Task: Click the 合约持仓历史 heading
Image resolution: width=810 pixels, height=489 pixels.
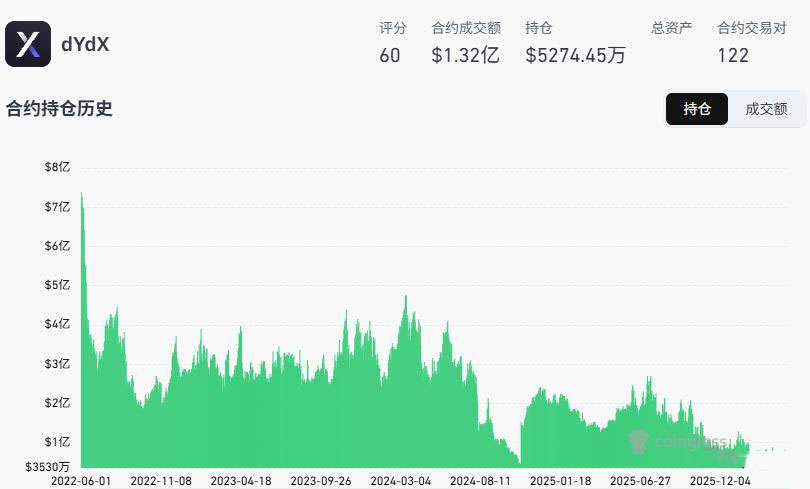Action: pyautogui.click(x=59, y=108)
